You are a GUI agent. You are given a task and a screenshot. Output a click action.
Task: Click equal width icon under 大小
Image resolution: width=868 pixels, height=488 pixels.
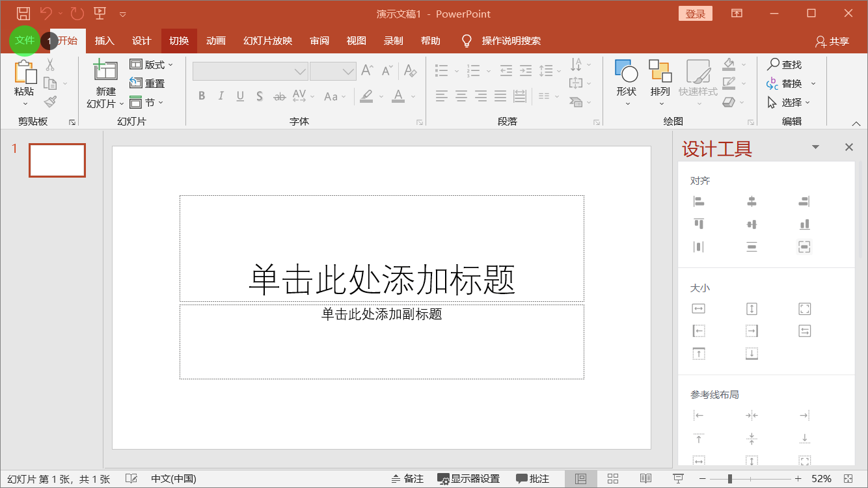tap(699, 309)
